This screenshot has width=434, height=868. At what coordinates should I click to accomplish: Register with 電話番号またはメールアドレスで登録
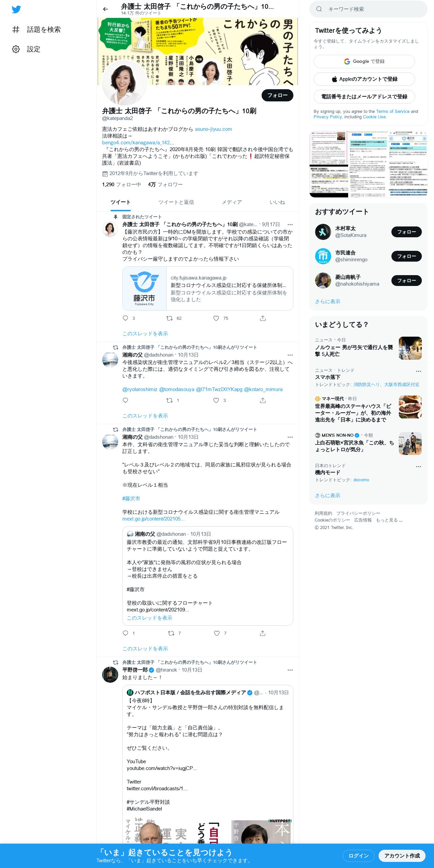(364, 97)
